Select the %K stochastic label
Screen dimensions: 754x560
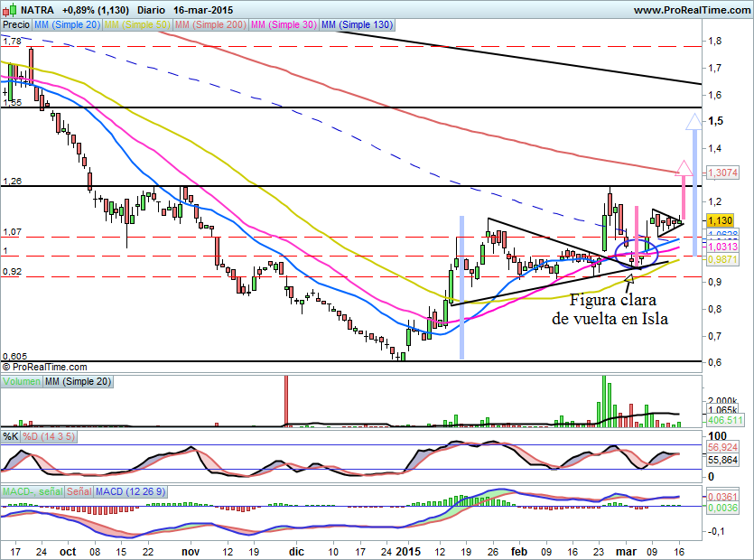point(11,437)
